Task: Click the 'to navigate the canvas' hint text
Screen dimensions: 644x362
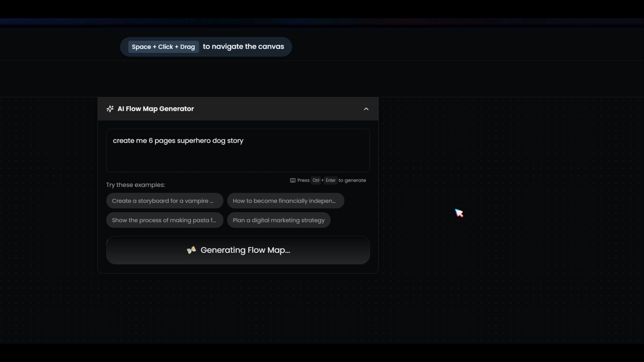Action: [243, 47]
